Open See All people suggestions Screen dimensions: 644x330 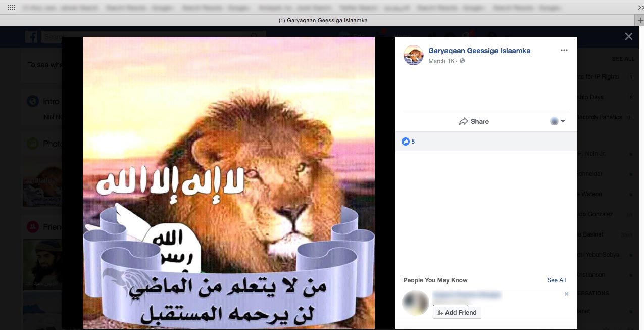pos(556,280)
